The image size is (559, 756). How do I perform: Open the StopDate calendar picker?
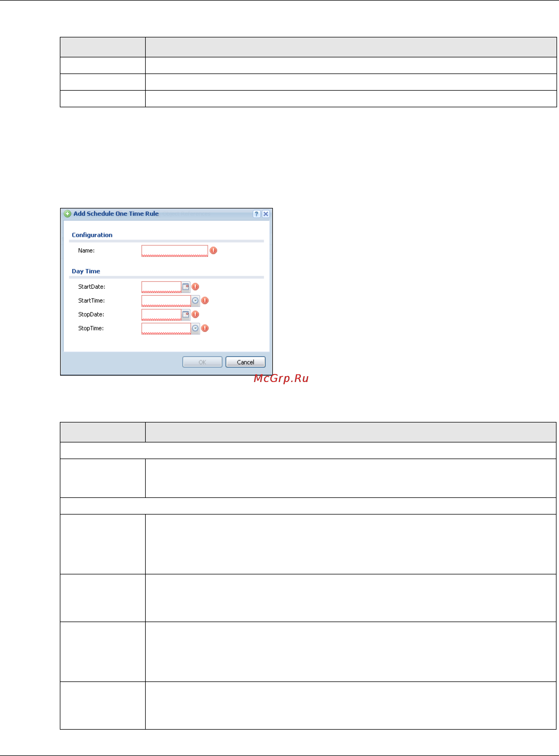pos(185,315)
